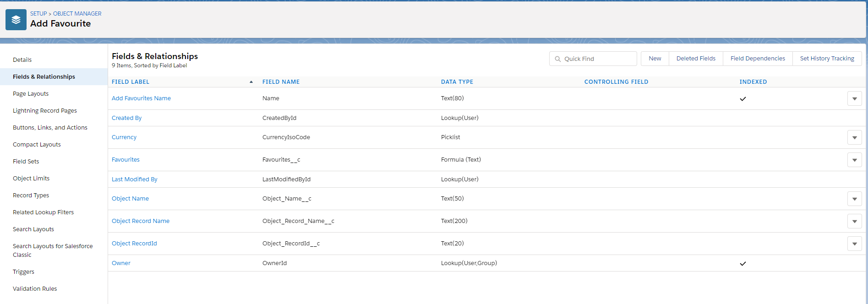Go to Page Layouts
The height and width of the screenshot is (304, 868).
click(x=31, y=94)
